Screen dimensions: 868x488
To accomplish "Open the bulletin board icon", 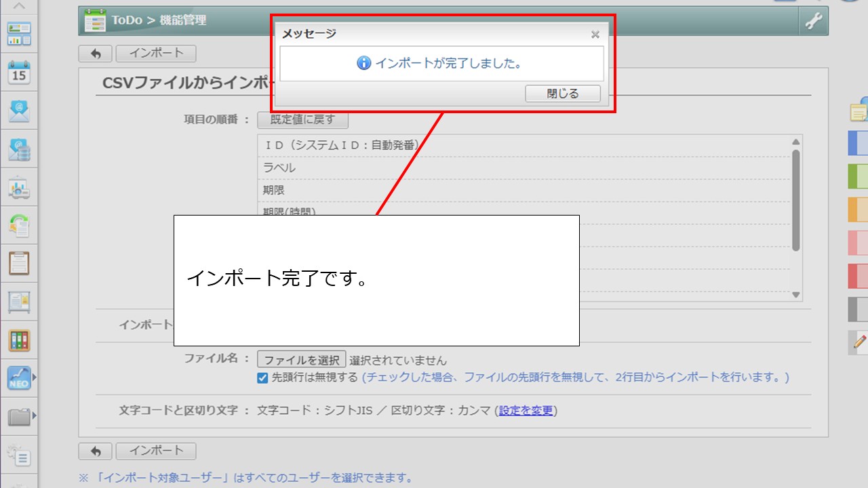I will [x=19, y=302].
